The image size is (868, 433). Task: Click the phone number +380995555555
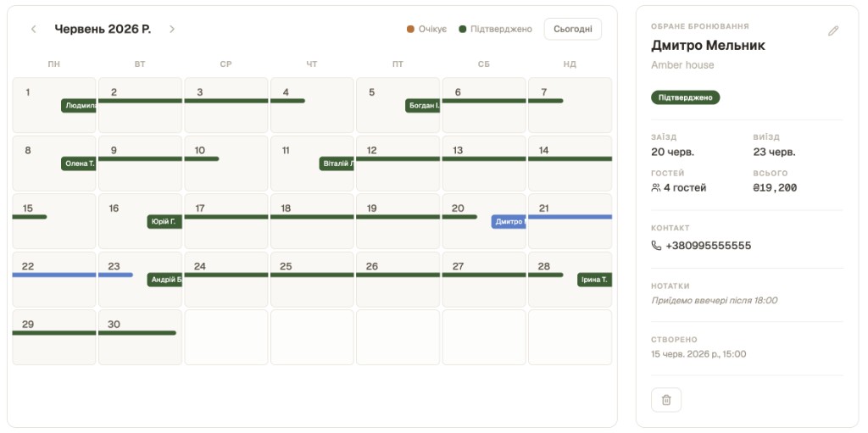708,245
